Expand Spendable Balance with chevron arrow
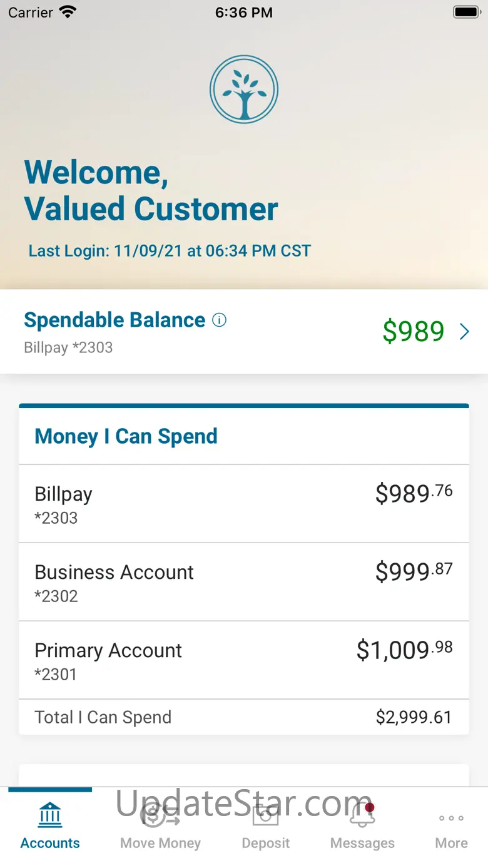Screen dimensions: 488x868 (x=464, y=332)
